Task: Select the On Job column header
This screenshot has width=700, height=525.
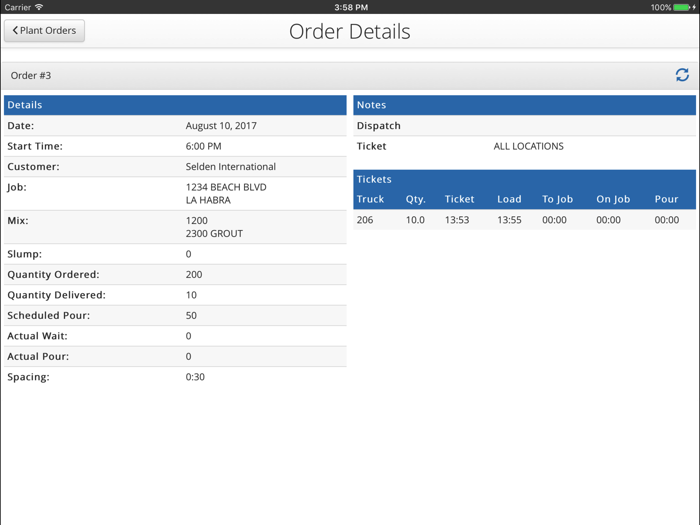Action: (613, 199)
